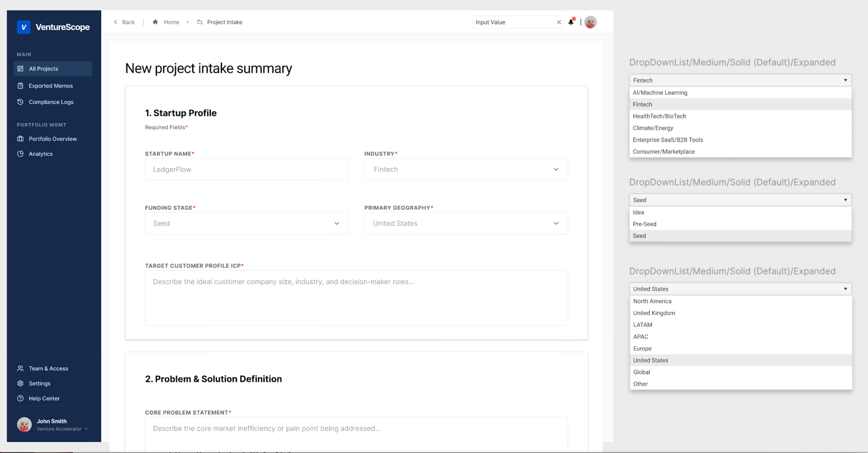Click the VentureScope logo icon
Screen dimensions: 868x453
pos(24,27)
